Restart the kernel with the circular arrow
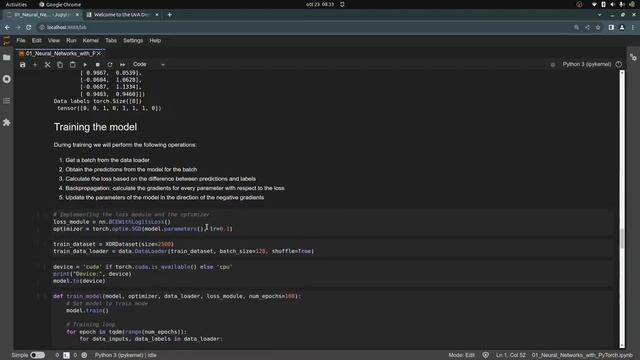This screenshot has width=640, height=360. (x=110, y=64)
